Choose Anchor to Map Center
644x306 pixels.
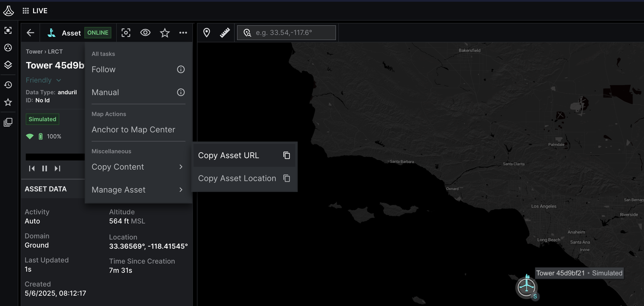(133, 130)
